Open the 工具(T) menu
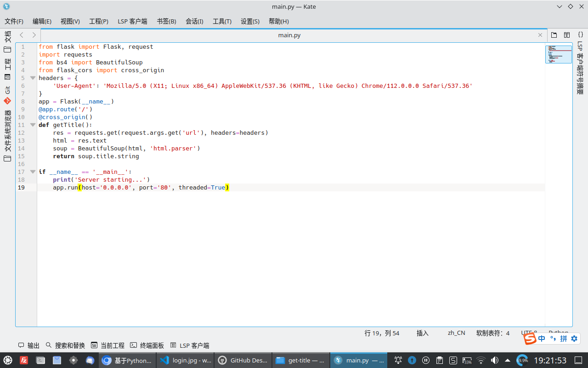The height and width of the screenshot is (368, 588). click(x=222, y=21)
